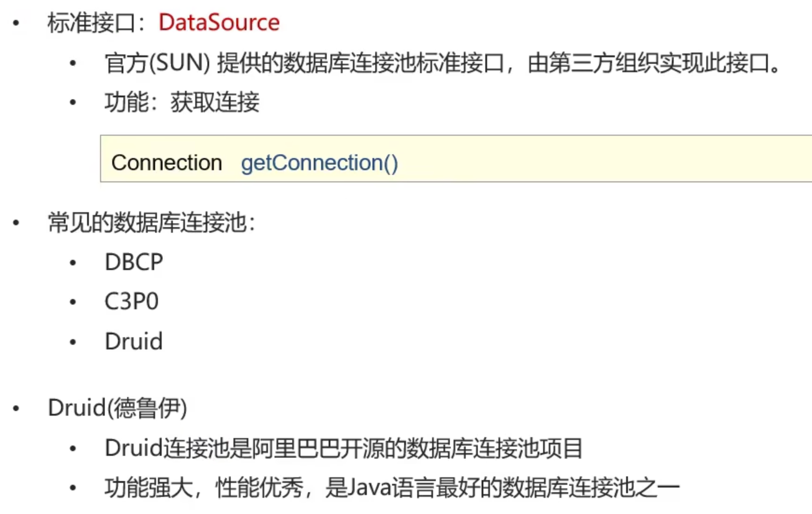The image size is (812, 514).
Task: Click the word Connection in code box
Action: (x=167, y=163)
